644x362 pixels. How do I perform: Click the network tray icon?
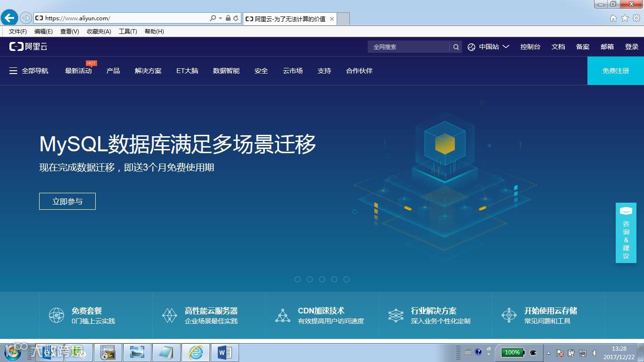(583, 353)
